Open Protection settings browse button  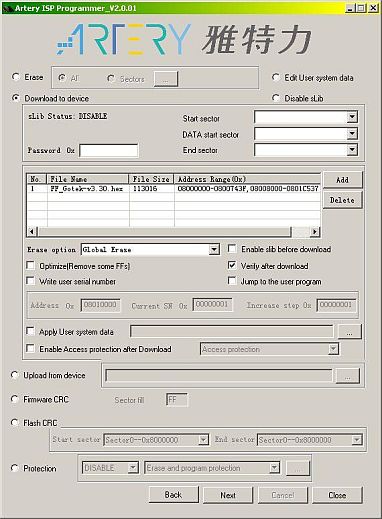[298, 468]
